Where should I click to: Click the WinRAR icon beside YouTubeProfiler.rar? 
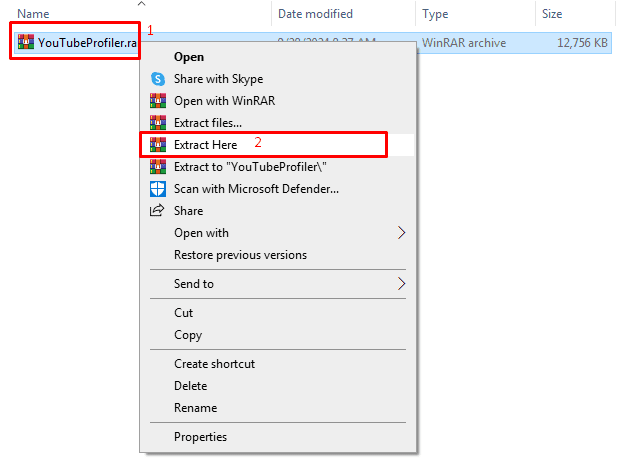pos(26,42)
